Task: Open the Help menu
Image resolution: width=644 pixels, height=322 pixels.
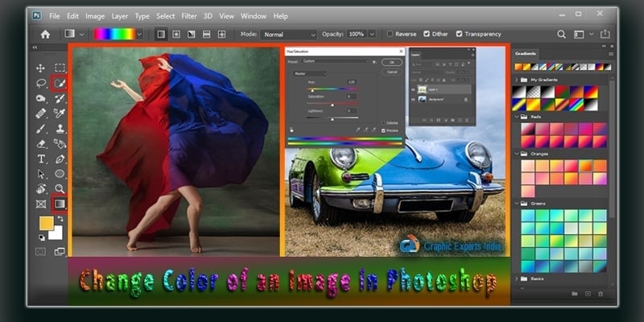Action: tap(280, 16)
